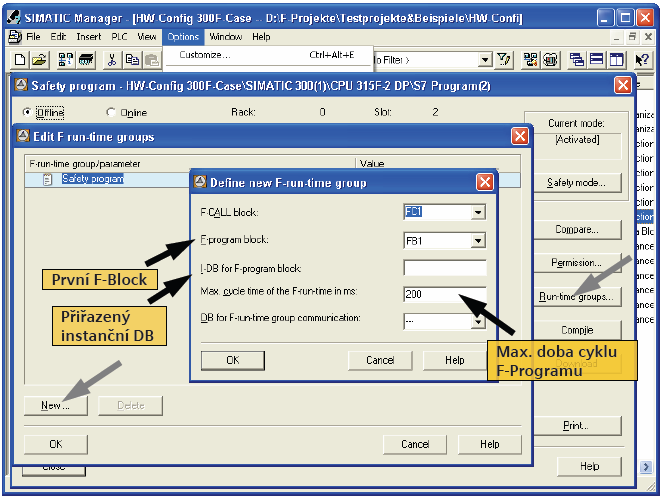The height and width of the screenshot is (497, 663).
Task: Click Help button in Safety program window
Action: coord(589,466)
